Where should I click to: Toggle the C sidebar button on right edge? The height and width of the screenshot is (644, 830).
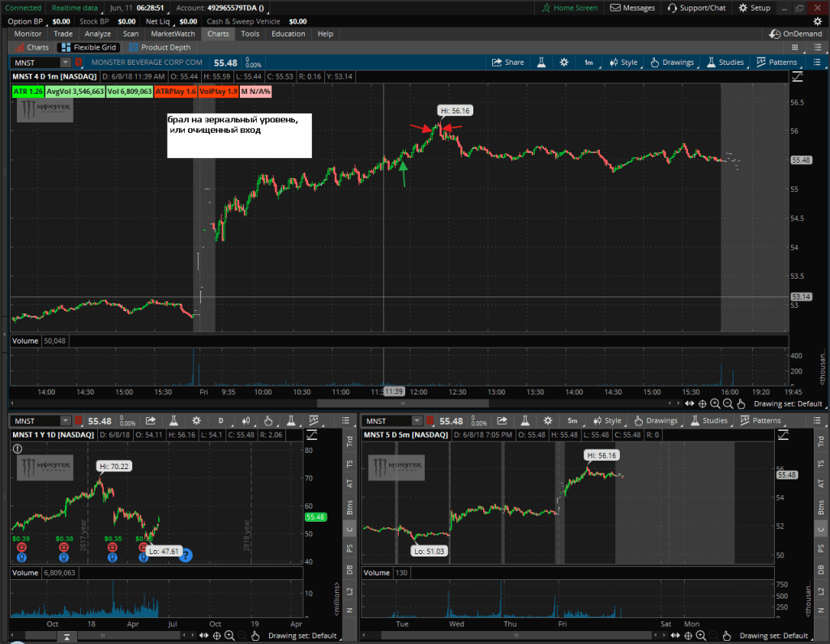(x=821, y=527)
